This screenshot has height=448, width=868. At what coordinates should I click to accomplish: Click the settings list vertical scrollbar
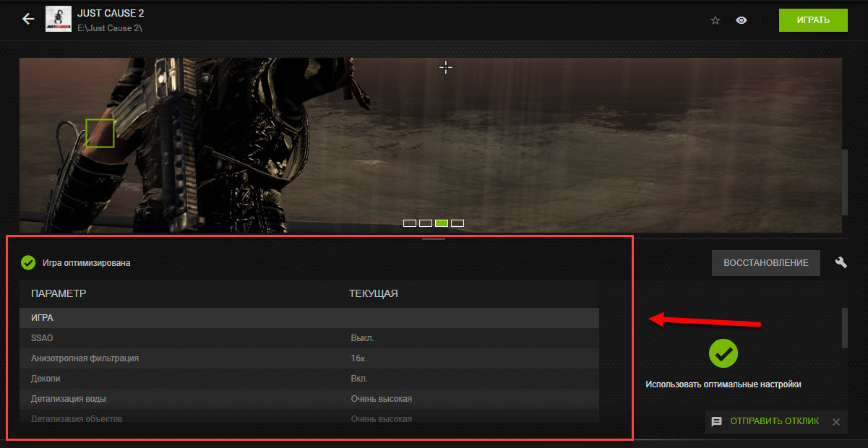point(845,329)
